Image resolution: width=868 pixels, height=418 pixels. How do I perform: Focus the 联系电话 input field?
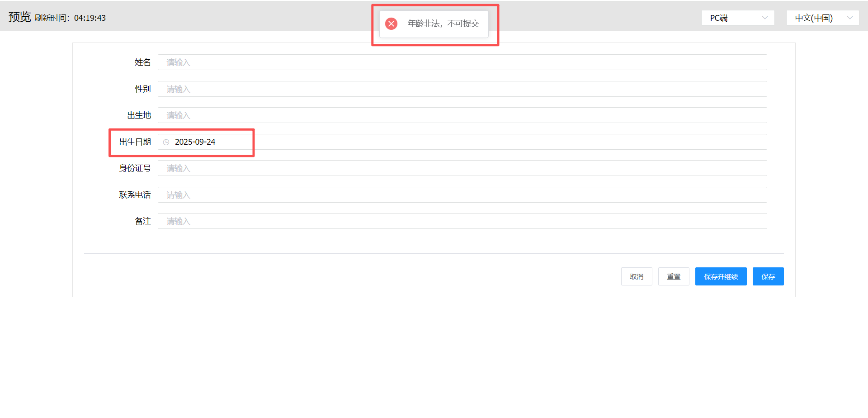[x=462, y=195]
